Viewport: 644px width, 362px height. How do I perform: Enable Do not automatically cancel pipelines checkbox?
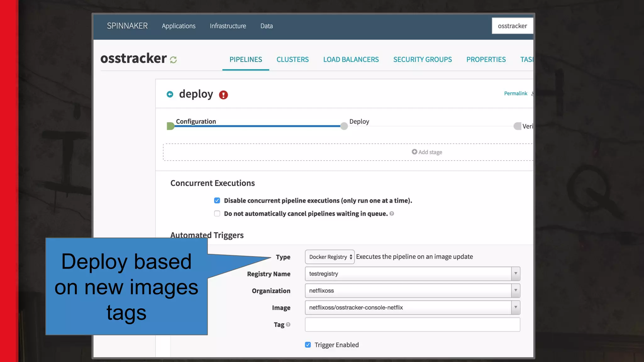217,214
